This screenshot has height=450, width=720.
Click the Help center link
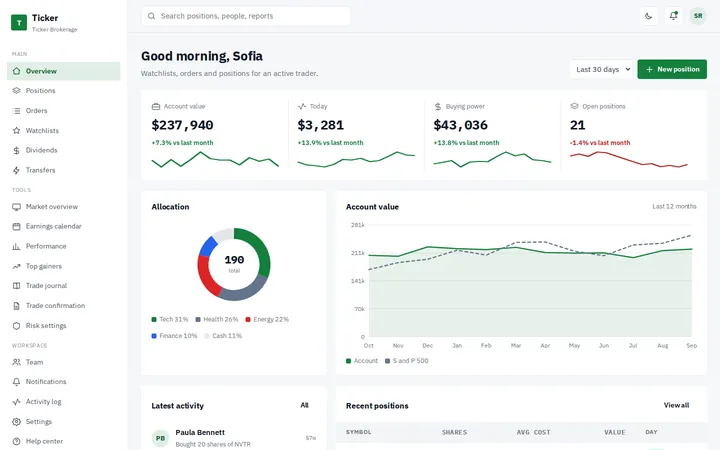coord(63,441)
